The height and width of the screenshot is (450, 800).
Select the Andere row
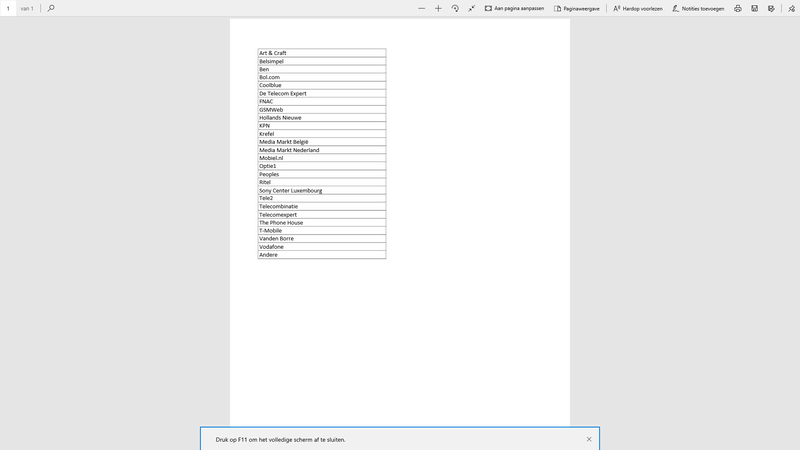(321, 255)
